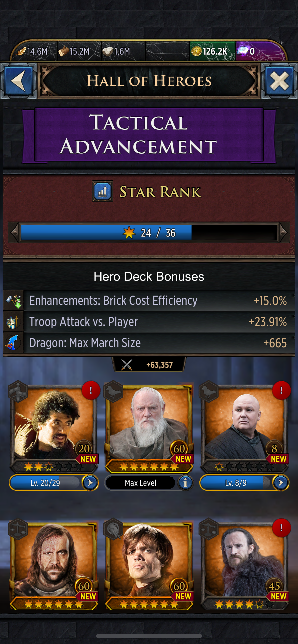Open the Star Rank chart icon
The height and width of the screenshot is (644, 298).
click(102, 192)
